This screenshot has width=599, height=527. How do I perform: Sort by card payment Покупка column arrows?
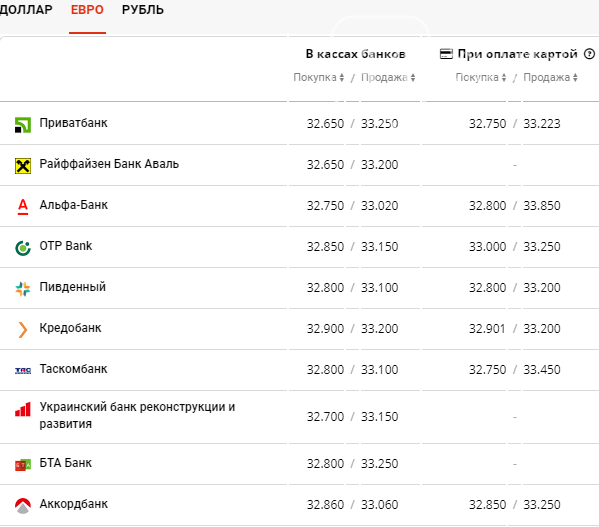coord(503,78)
